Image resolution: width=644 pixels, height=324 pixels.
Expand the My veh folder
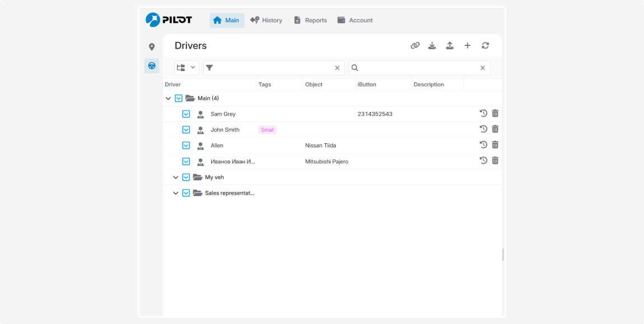point(175,177)
